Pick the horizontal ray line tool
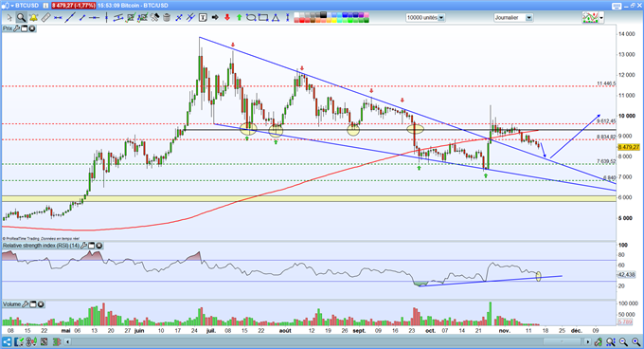The image size is (644, 349). (x=95, y=17)
